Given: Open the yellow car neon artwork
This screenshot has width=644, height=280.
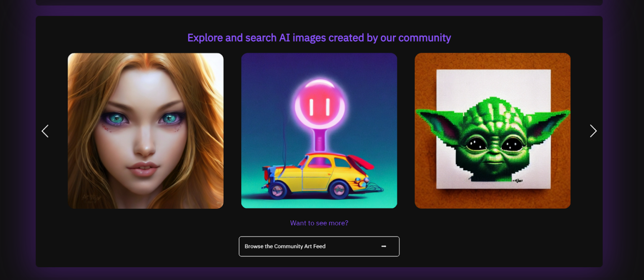Looking at the screenshot, I should pyautogui.click(x=319, y=131).
